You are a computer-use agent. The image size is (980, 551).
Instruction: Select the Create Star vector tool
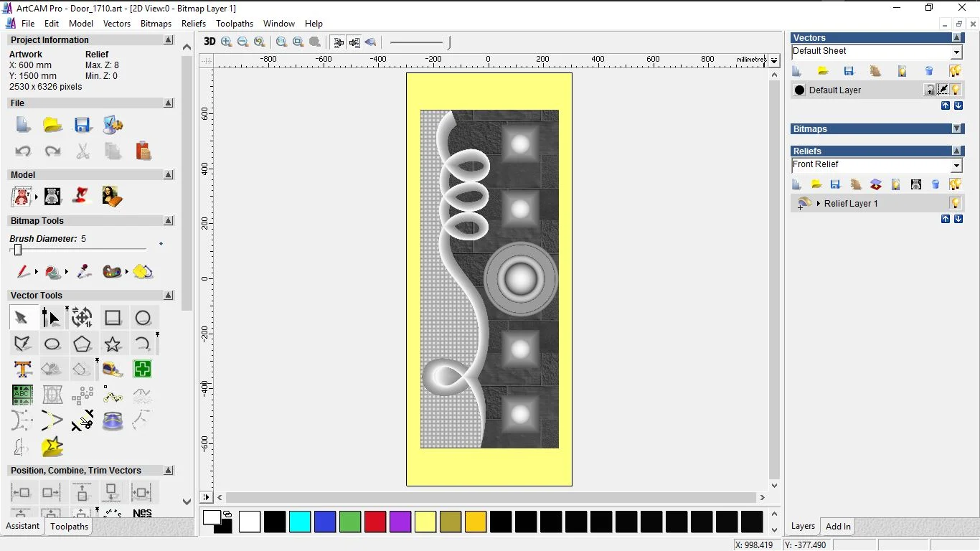(x=113, y=344)
